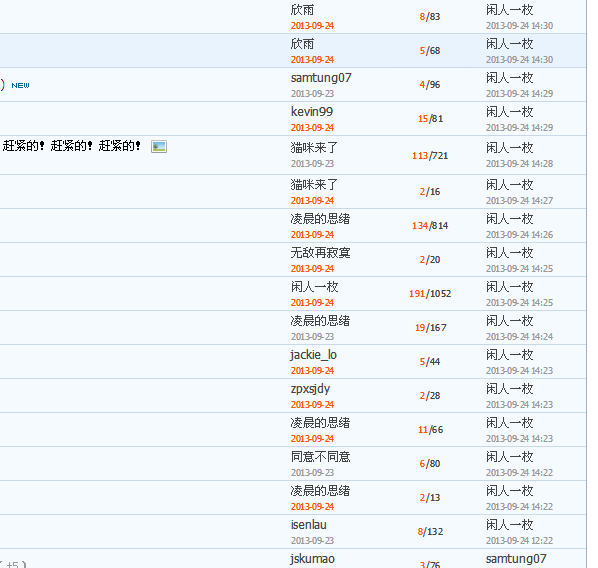Open author 无敌再寂寞's profile
The height and width of the screenshot is (568, 598).
tap(320, 253)
